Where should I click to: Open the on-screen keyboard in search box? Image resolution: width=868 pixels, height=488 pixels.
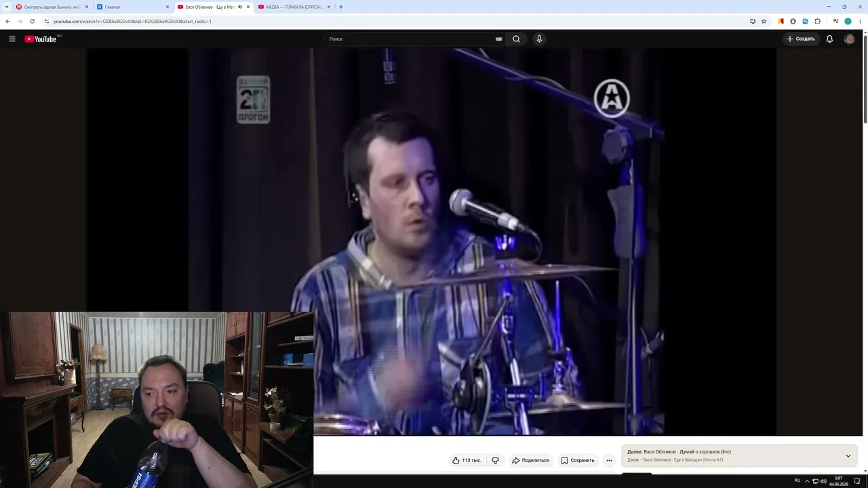pyautogui.click(x=499, y=39)
